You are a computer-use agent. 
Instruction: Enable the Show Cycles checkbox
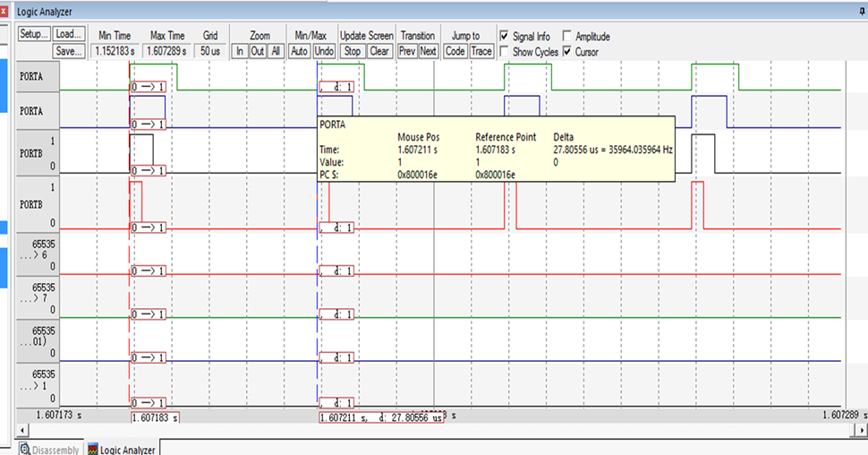[x=505, y=52]
